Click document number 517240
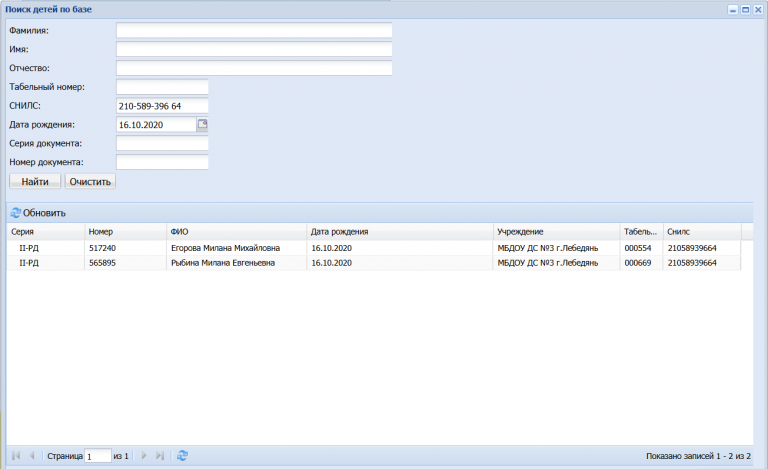 [x=102, y=248]
